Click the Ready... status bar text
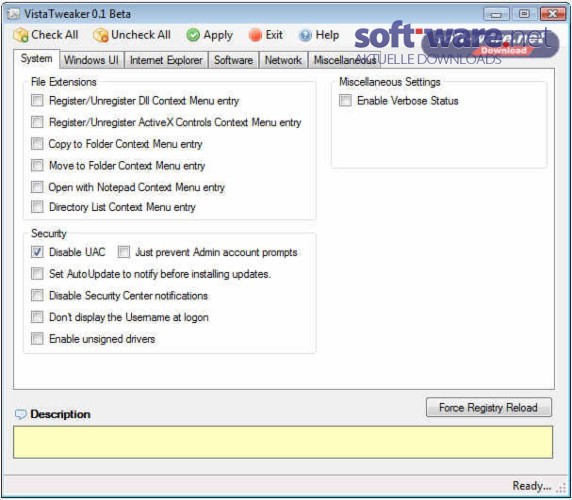This screenshot has width=572, height=500. 531,486
